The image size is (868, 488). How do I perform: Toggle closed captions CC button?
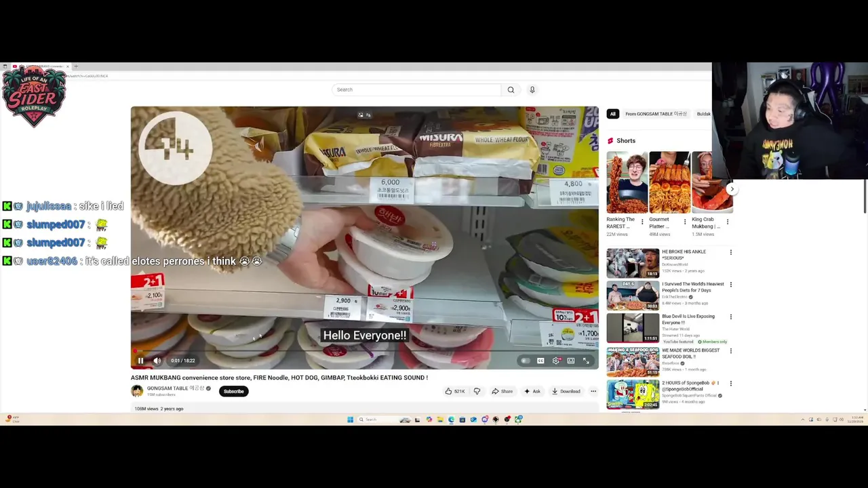pyautogui.click(x=540, y=361)
